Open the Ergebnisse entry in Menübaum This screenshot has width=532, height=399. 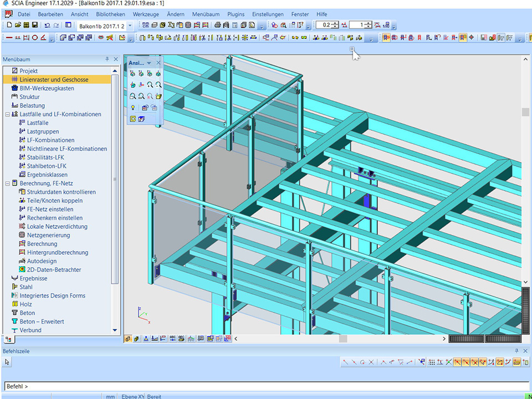(33, 278)
